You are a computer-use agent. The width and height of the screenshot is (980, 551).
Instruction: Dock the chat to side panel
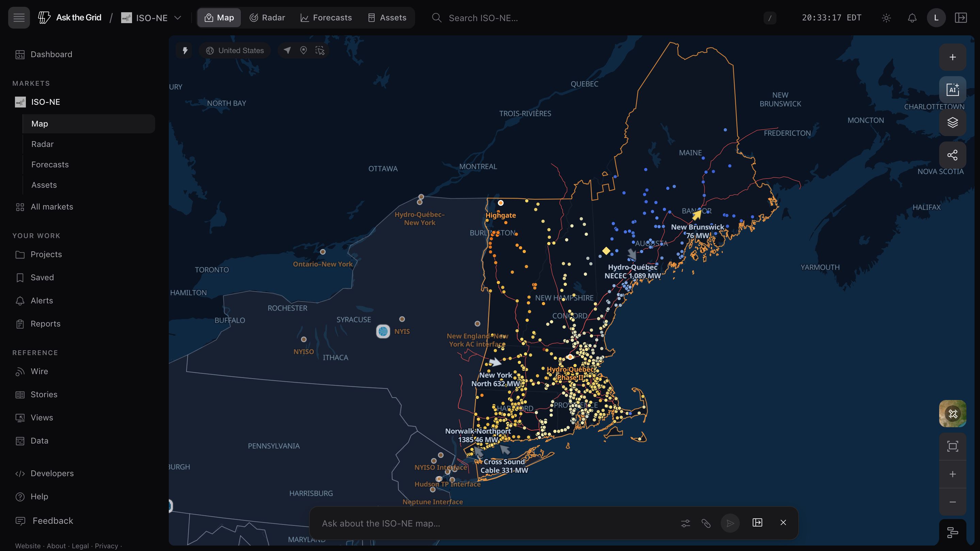click(x=757, y=522)
